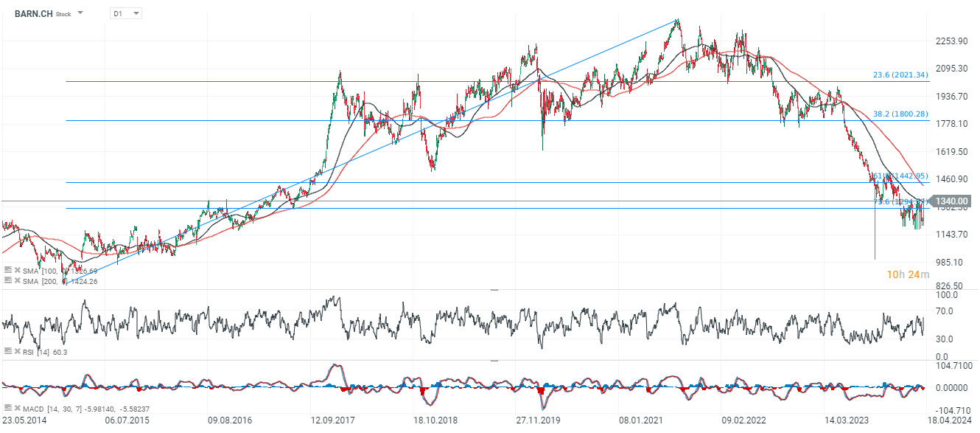Remove the SMA 200 indicator
Image resolution: width=980 pixels, height=433 pixels.
pos(17,281)
